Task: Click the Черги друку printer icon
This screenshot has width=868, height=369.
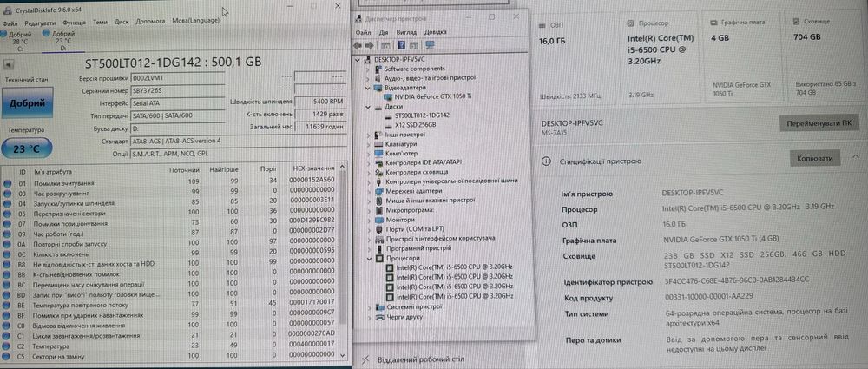Action: coord(380,317)
